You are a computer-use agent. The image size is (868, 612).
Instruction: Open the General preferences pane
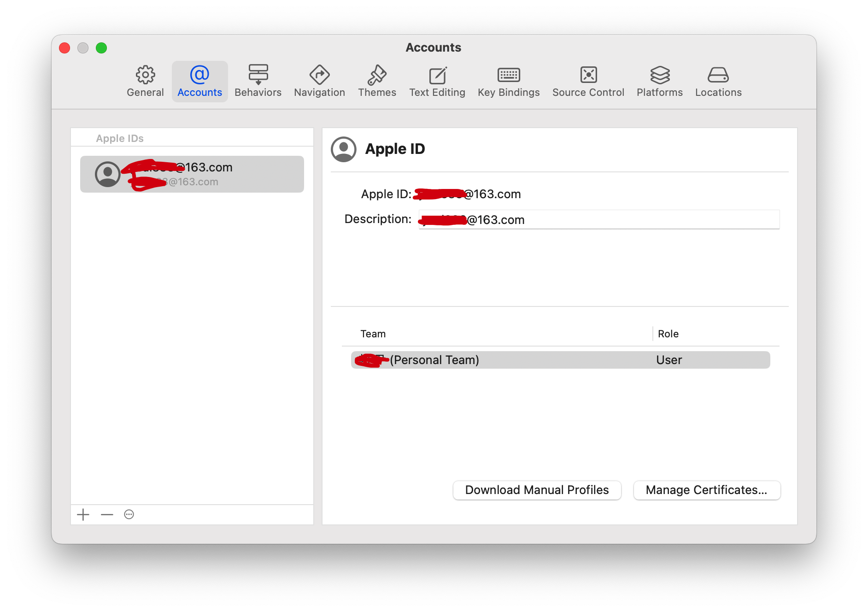click(145, 82)
